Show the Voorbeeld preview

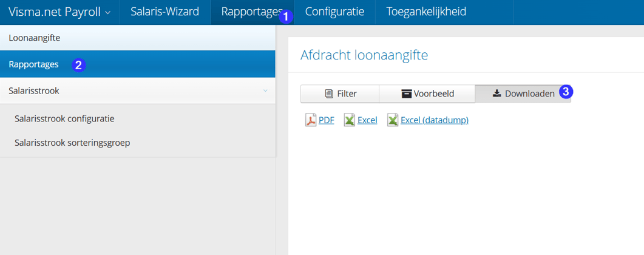tap(427, 93)
